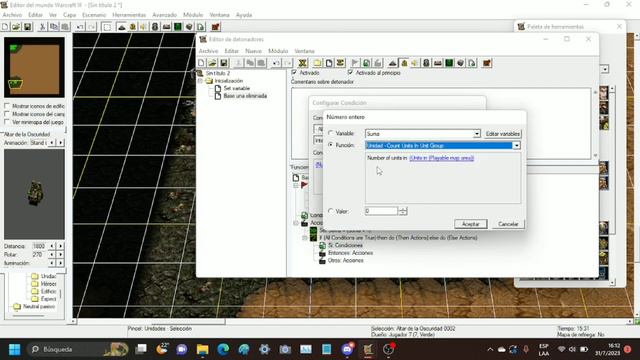This screenshot has width=640, height=360.
Task: Toggle Activado al principio checkbox
Action: (350, 72)
